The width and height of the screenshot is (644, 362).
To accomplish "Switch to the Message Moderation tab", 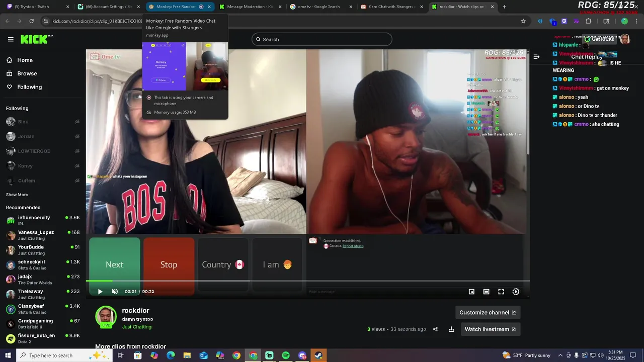I will coord(250,7).
